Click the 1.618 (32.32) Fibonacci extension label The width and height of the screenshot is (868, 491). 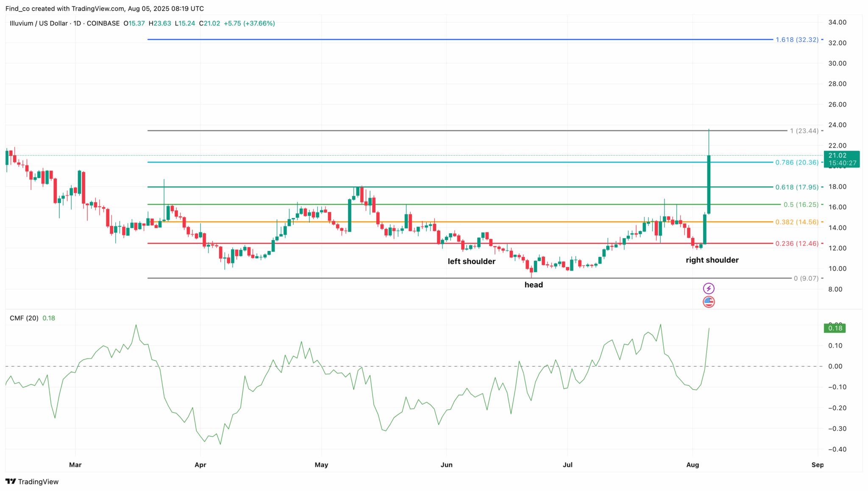tap(797, 39)
